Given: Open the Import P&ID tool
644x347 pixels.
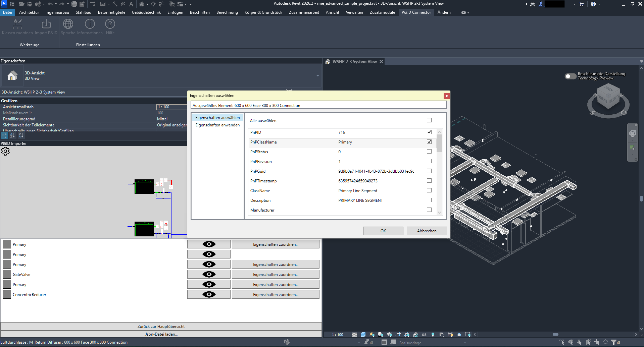Looking at the screenshot, I should [x=46, y=26].
